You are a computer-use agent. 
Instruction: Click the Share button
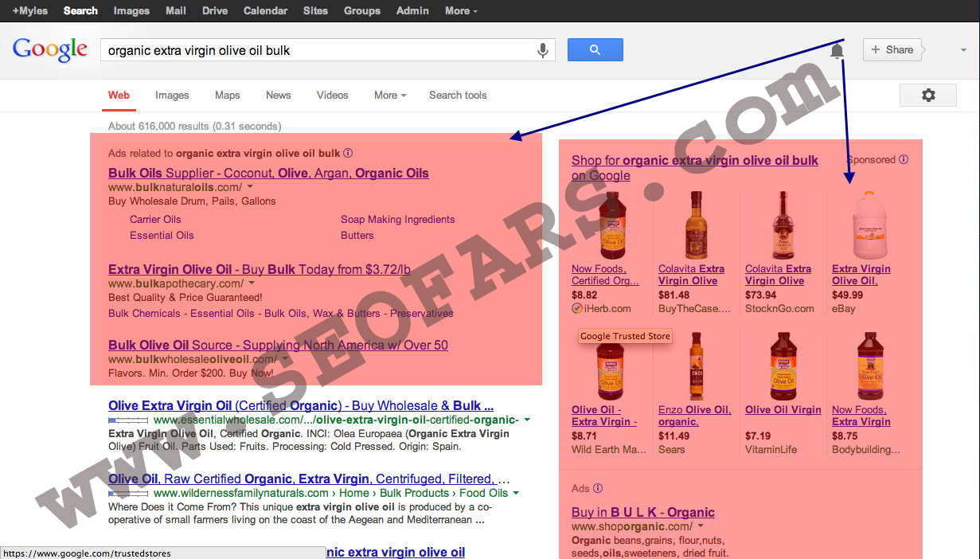point(892,49)
